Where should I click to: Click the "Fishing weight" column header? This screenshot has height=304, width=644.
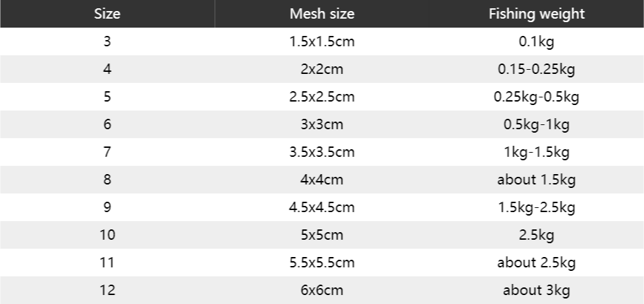click(536, 14)
